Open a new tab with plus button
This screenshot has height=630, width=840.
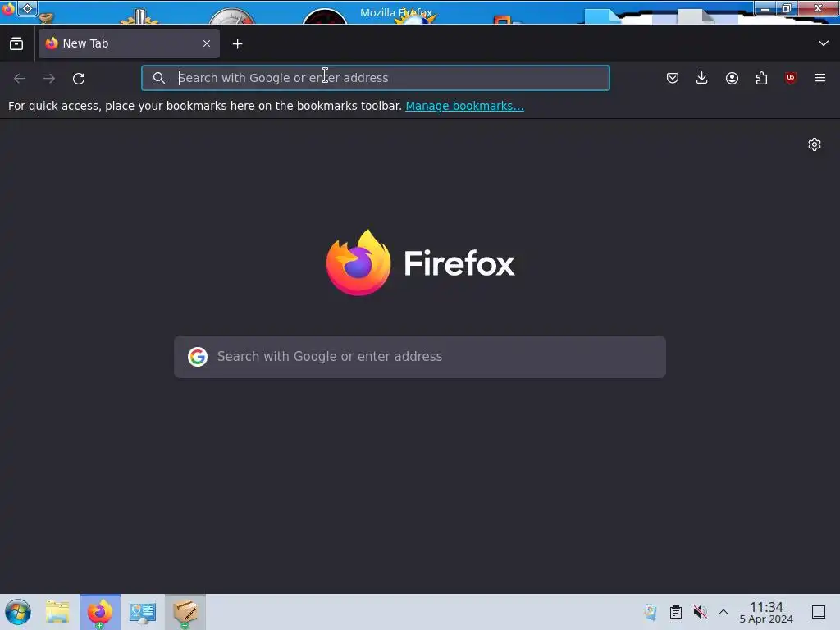(237, 44)
